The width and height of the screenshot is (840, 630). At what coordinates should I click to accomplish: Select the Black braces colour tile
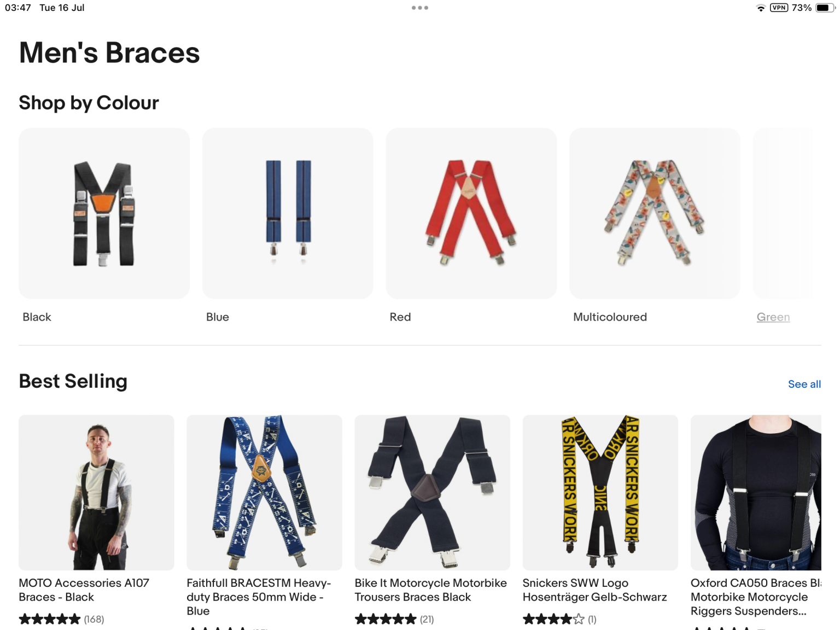pyautogui.click(x=104, y=213)
